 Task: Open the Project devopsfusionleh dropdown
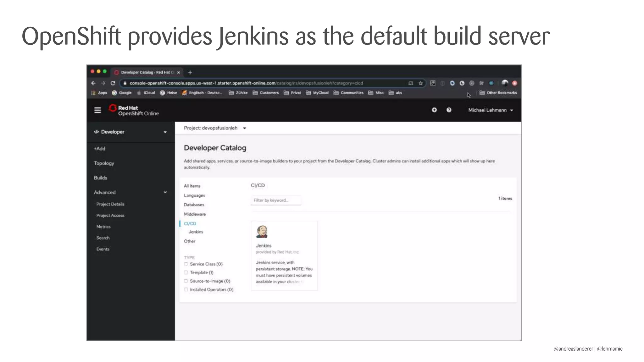[215, 128]
